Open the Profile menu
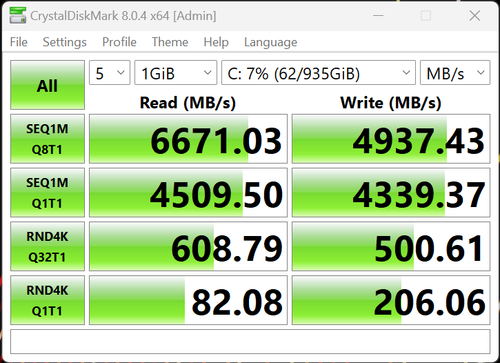The image size is (500, 363). tap(119, 42)
